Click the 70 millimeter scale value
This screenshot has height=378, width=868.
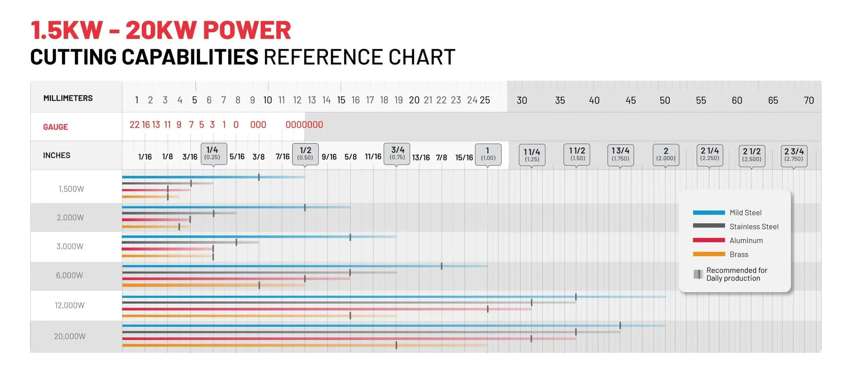coord(809,101)
